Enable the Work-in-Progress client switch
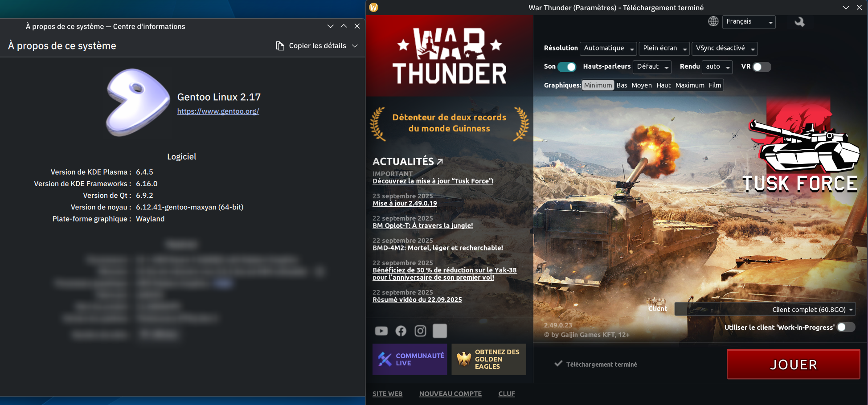The width and height of the screenshot is (868, 405). tap(846, 327)
